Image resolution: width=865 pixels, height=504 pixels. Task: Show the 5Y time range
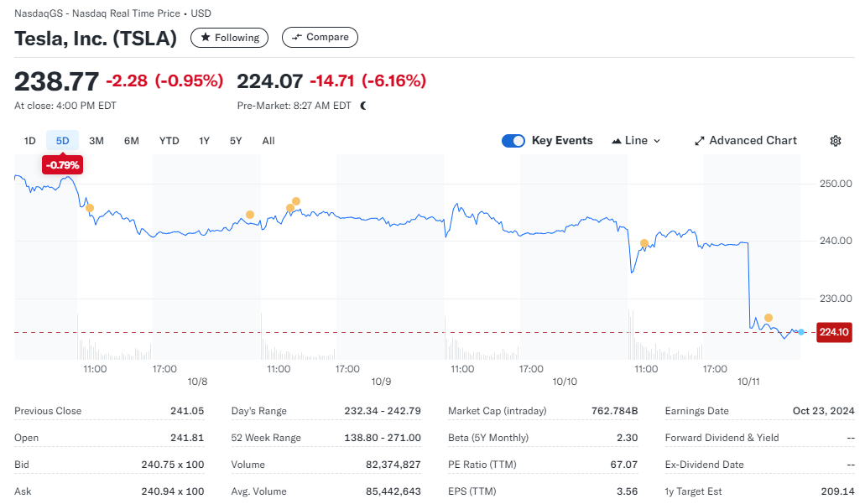click(x=236, y=141)
